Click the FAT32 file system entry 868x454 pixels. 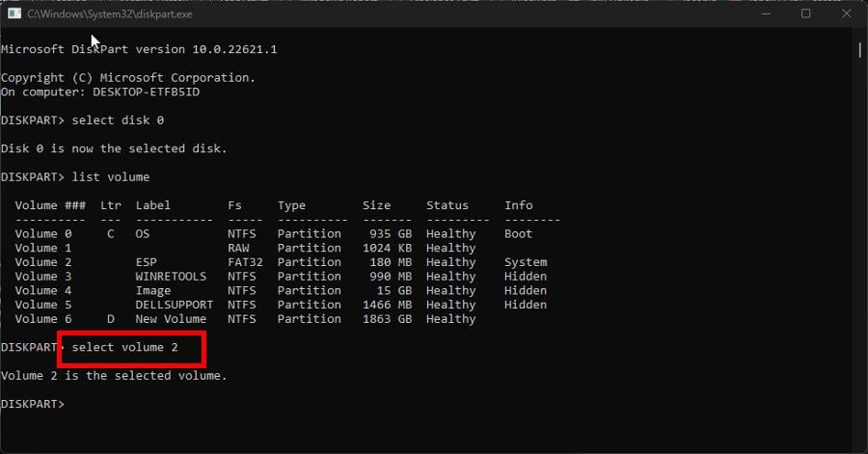[245, 262]
